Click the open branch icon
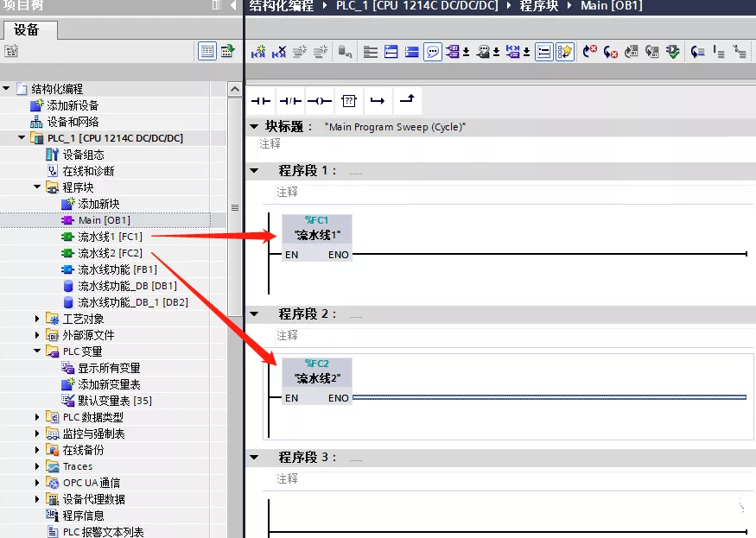Viewport: 756px width, 538px height. click(378, 101)
